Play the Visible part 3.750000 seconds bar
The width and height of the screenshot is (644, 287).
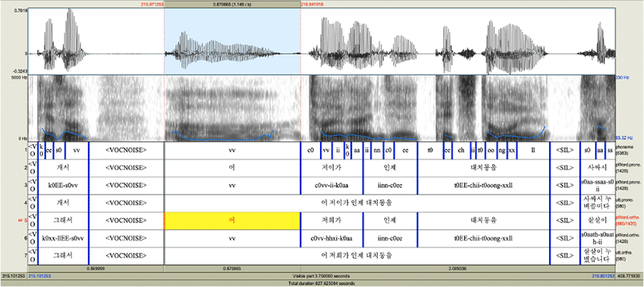322,276
